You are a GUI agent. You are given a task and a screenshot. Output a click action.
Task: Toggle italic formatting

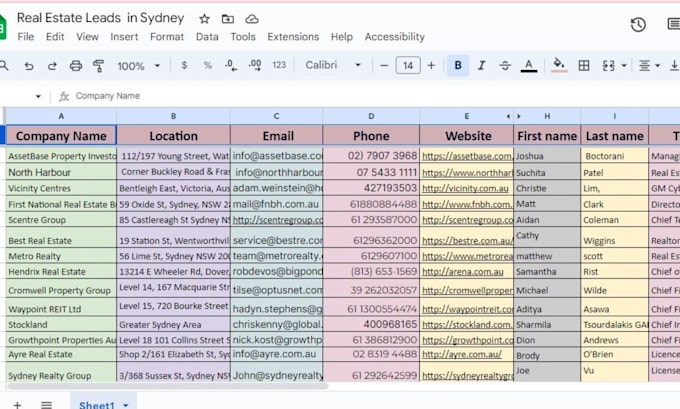[x=481, y=66]
